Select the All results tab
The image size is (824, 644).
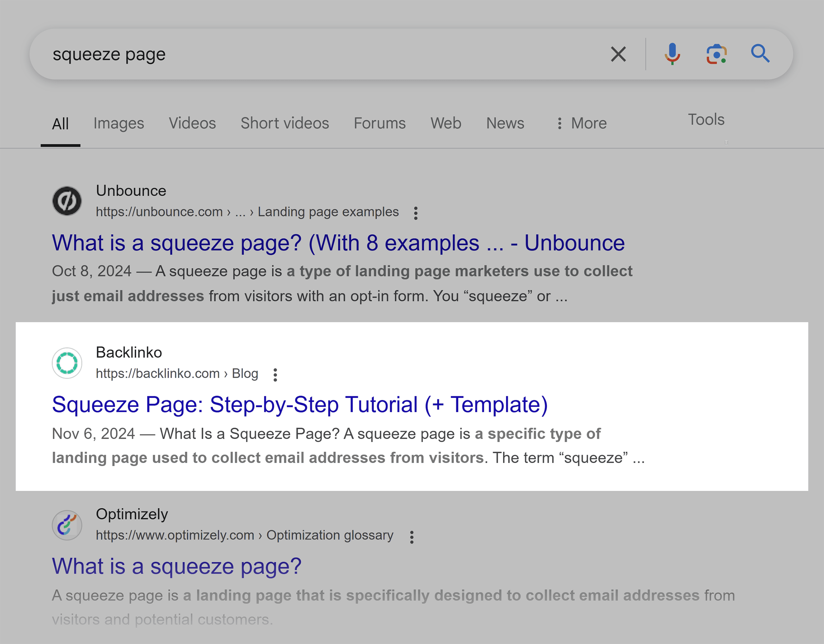[60, 124]
